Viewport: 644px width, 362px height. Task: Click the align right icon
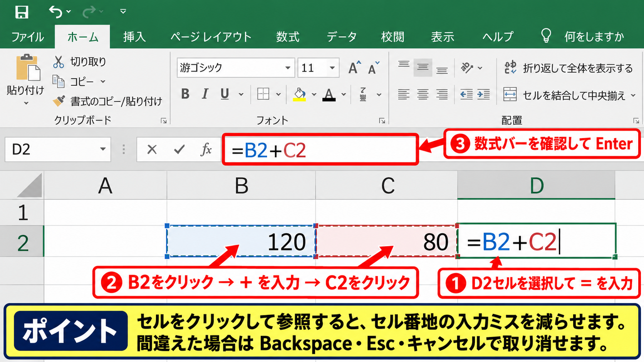442,94
